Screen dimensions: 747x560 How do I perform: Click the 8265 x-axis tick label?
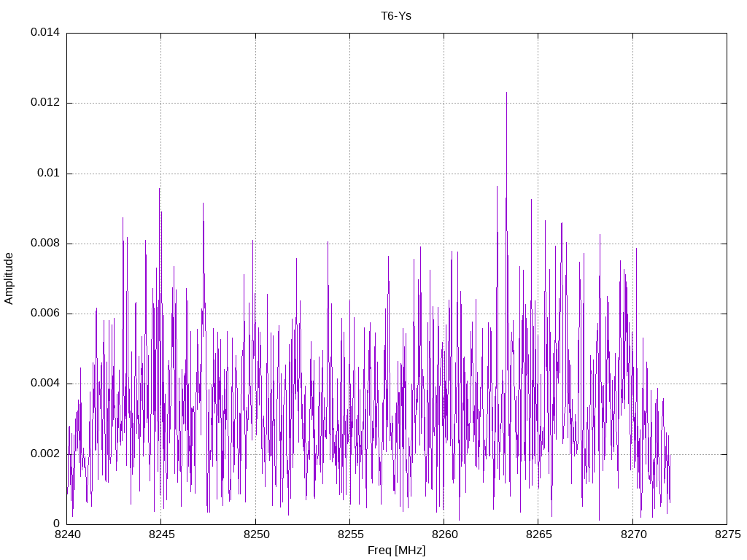tap(539, 534)
